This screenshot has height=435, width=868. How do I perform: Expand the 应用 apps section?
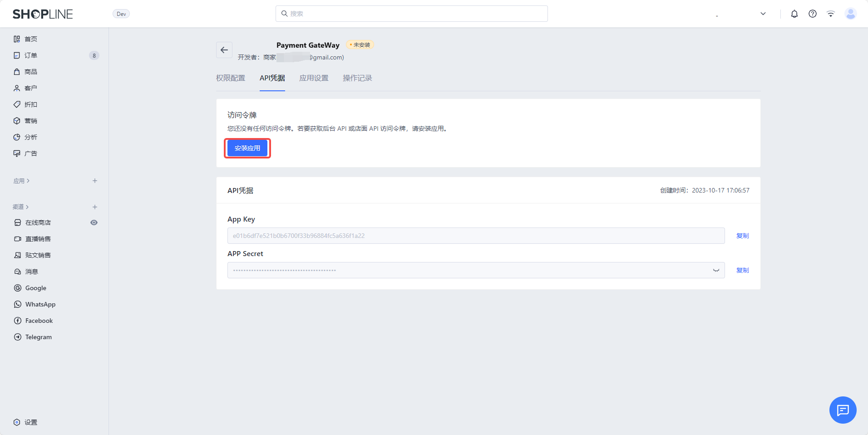click(x=21, y=181)
